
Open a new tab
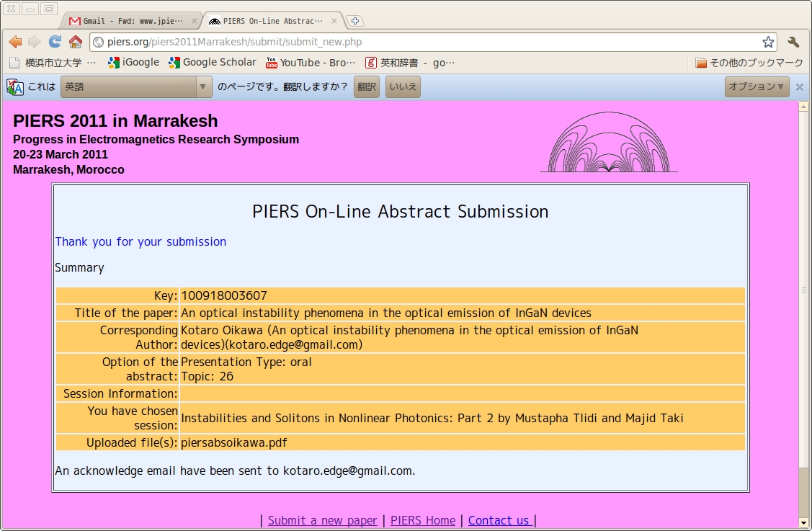(355, 21)
